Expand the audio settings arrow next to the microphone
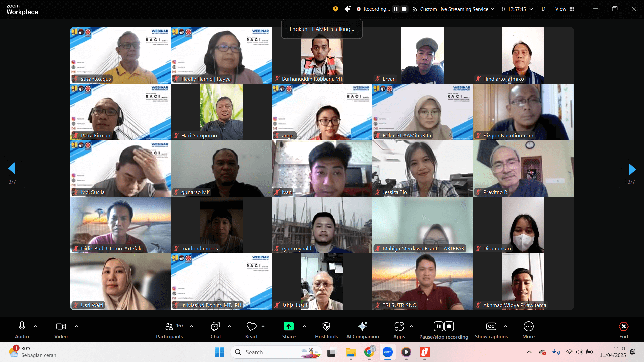 pos(35,326)
